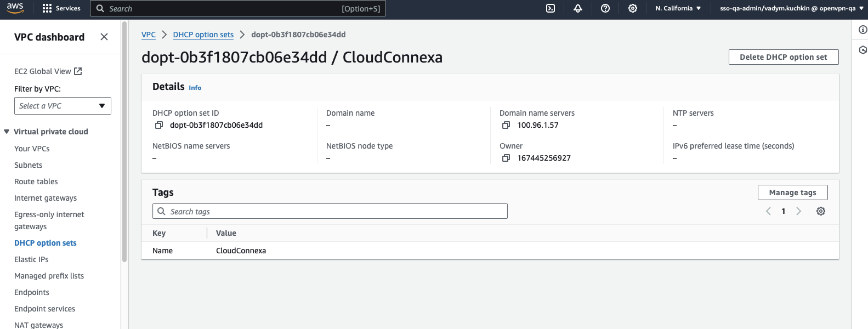868x329 pixels.
Task: Copy the owner account ID
Action: coord(506,158)
